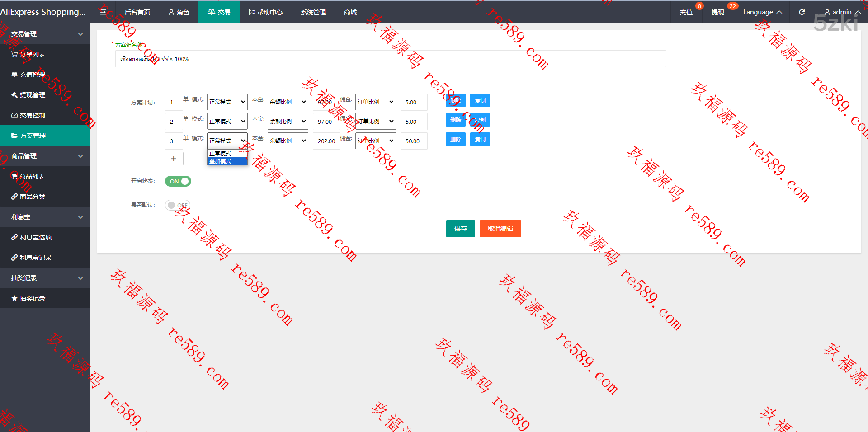
Task: Open 商品列表 in sidebar
Action: tap(32, 176)
